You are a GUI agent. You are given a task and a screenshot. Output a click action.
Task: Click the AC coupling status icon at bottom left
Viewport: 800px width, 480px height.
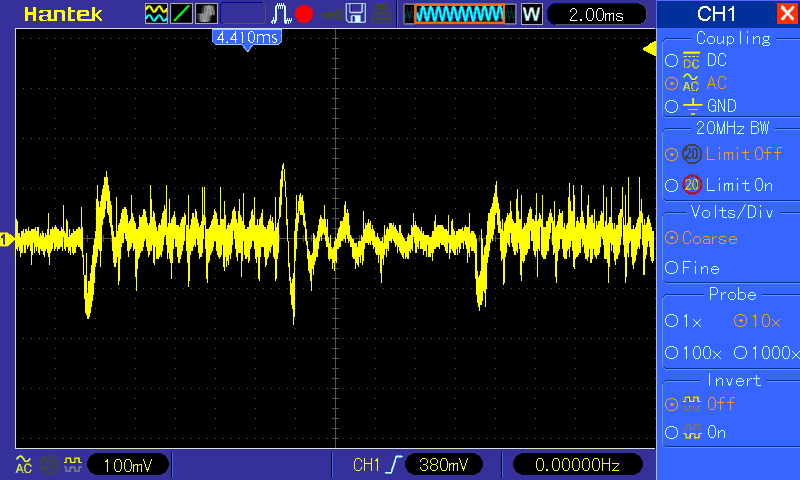pyautogui.click(x=23, y=465)
